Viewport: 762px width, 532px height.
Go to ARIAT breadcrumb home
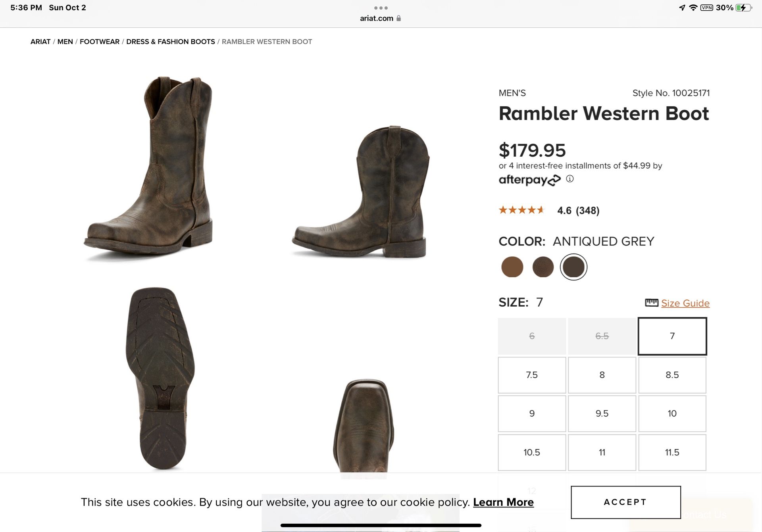tap(40, 42)
